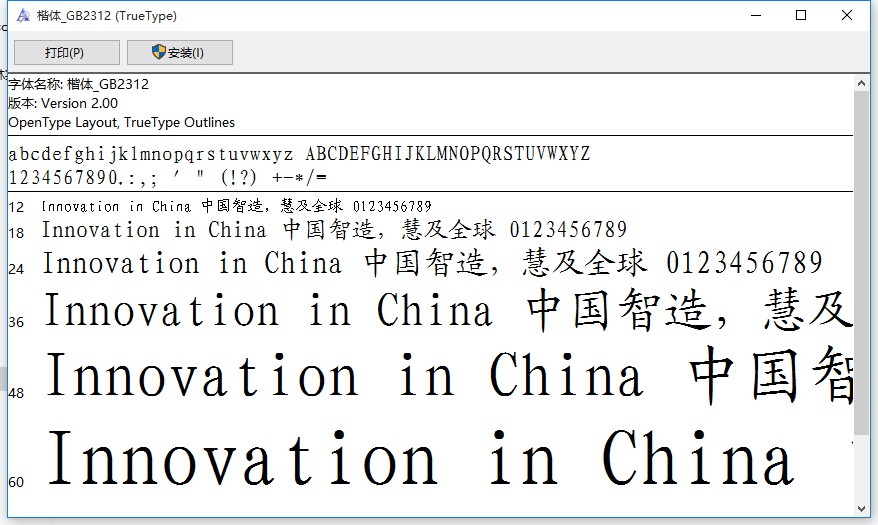Click the size 12 sample text line
Image resolution: width=878 pixels, height=525 pixels.
(x=237, y=206)
